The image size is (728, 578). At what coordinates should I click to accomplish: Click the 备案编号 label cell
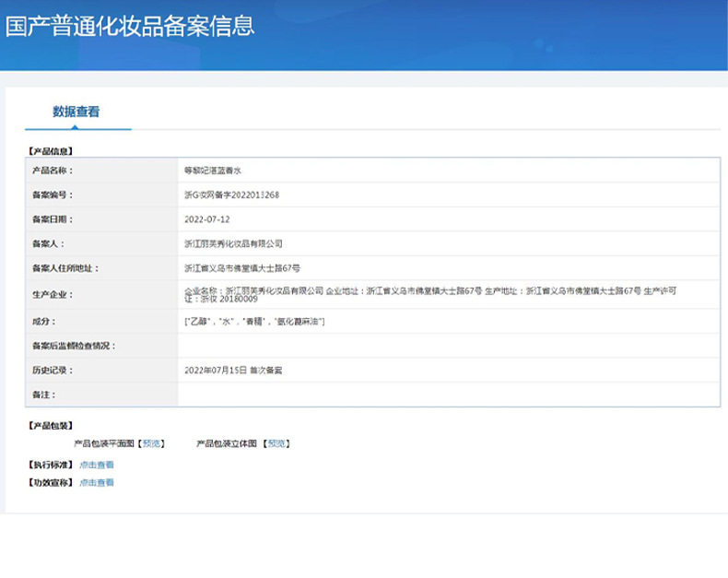point(101,195)
